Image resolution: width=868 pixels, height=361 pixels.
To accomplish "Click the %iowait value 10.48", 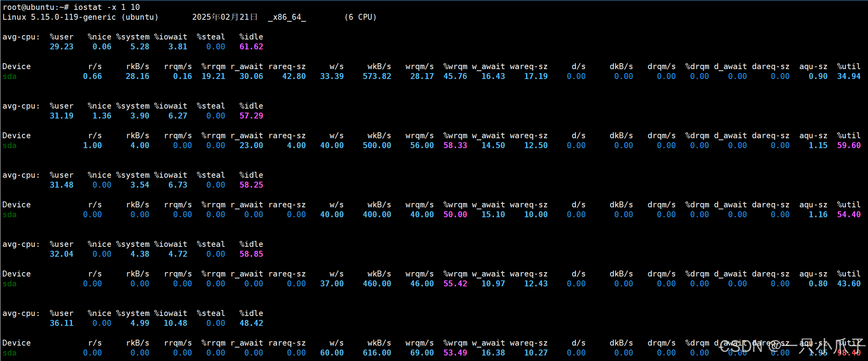I will click(175, 323).
